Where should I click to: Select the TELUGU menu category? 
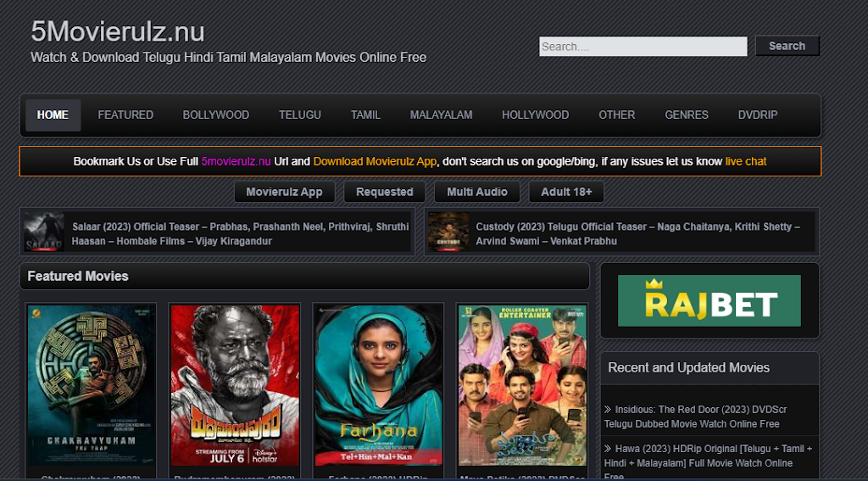click(300, 115)
